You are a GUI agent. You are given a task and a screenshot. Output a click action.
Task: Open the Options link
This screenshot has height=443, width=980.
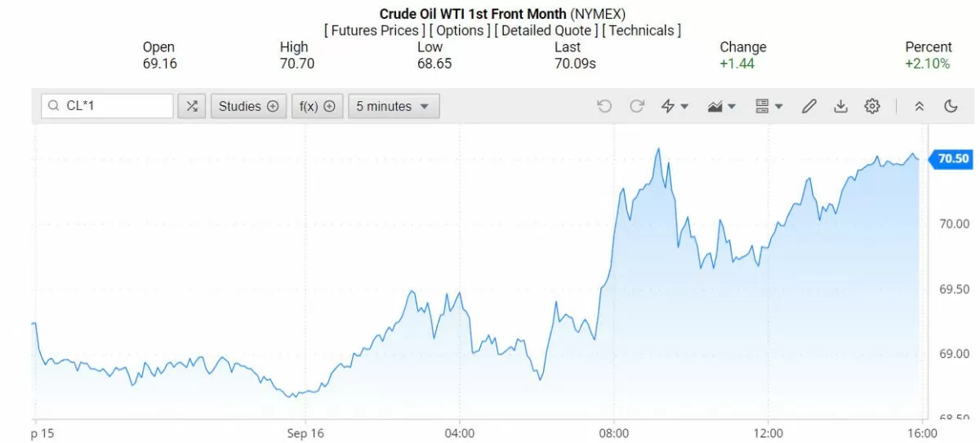(461, 30)
